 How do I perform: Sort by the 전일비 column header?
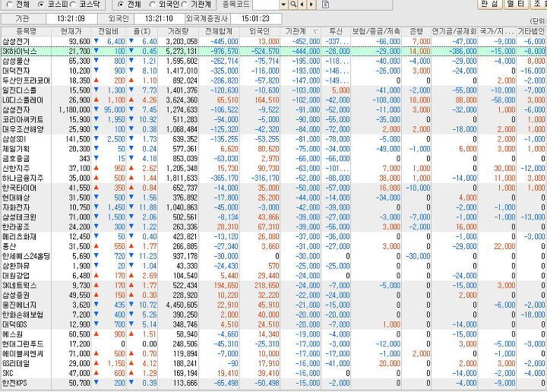click(108, 31)
